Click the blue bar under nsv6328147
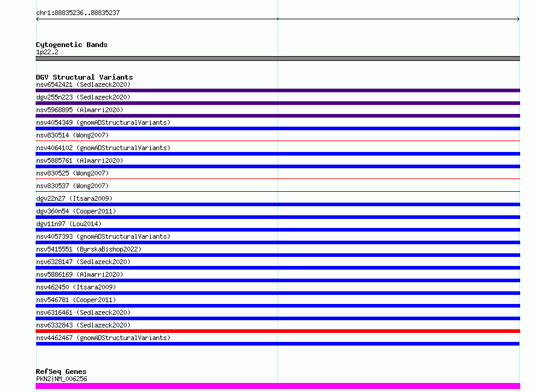Viewport: 537px width, 392px height. tap(278, 268)
